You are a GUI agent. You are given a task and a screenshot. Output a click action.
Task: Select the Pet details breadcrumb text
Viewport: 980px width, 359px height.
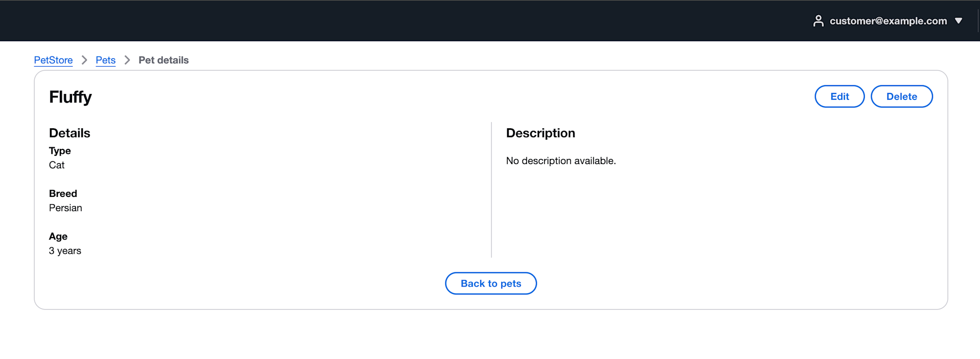[x=164, y=60]
